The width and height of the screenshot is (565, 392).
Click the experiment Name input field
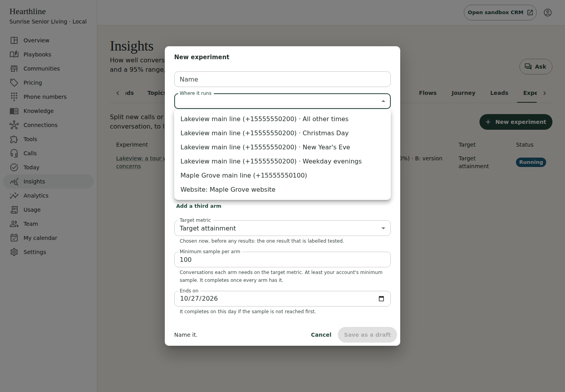point(282,79)
